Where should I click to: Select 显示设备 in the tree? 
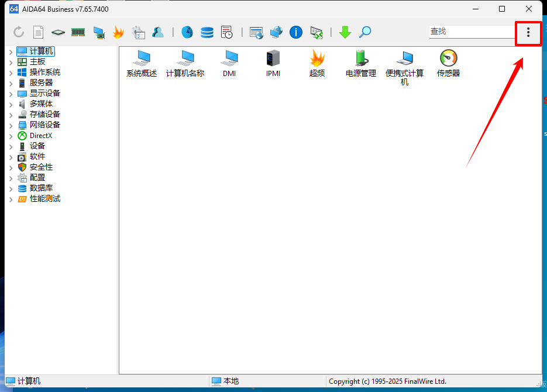(x=39, y=93)
